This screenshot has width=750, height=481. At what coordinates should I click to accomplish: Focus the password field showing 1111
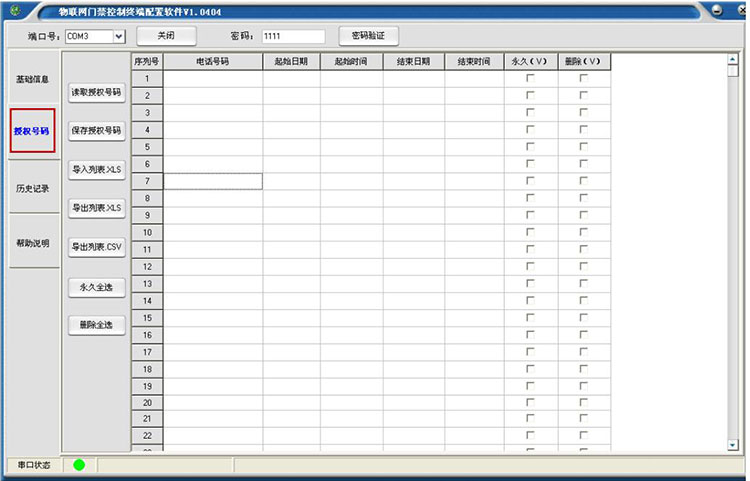(292, 36)
